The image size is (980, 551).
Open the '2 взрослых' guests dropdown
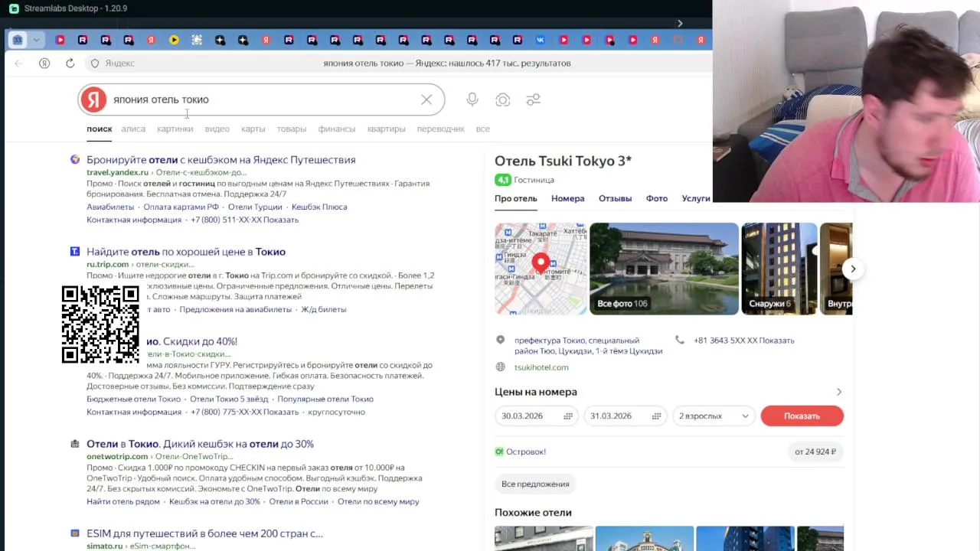pyautogui.click(x=714, y=416)
